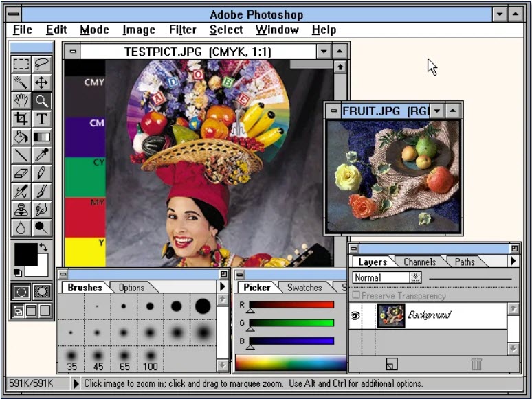
Task: Open the Normal blend mode dropdown
Action: pos(415,277)
